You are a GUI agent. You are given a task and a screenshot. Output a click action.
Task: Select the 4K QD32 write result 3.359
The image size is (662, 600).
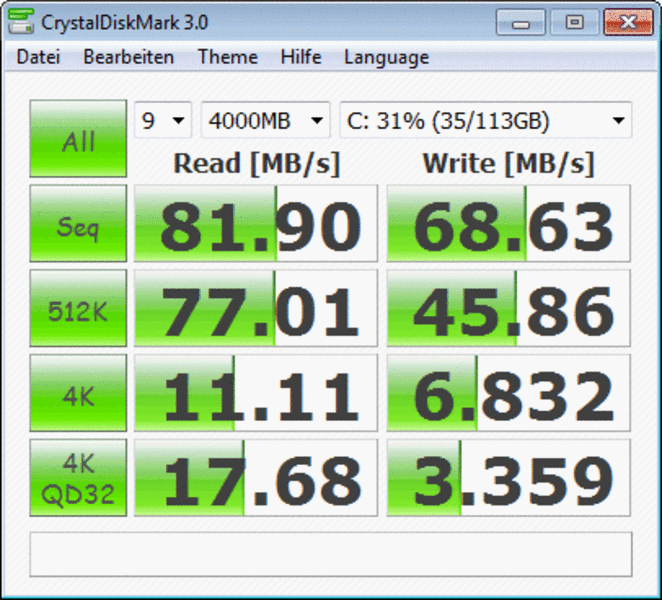(x=509, y=478)
